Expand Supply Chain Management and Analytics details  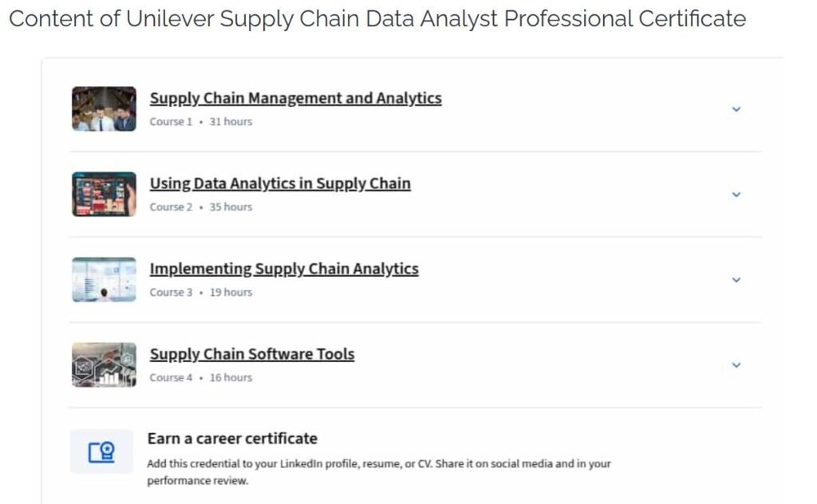tap(736, 109)
